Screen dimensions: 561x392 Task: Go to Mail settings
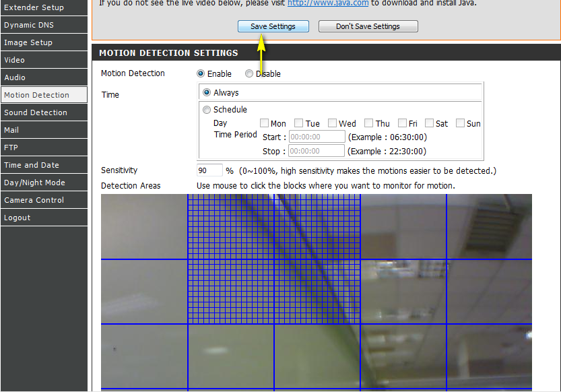[44, 130]
